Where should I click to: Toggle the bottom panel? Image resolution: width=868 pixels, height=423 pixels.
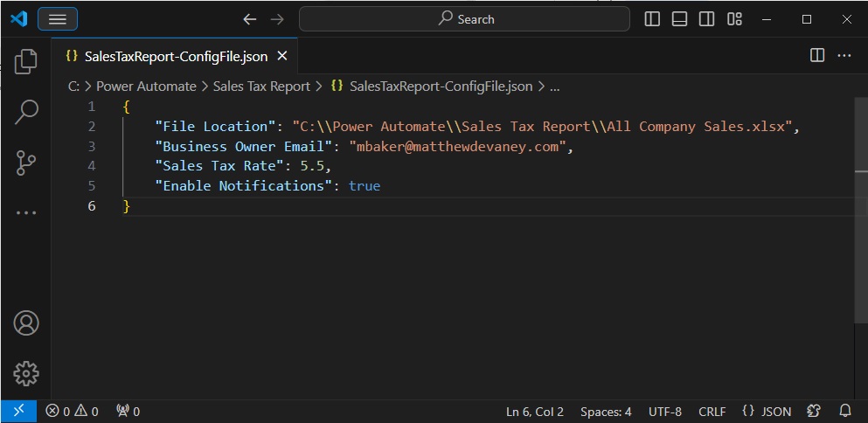(679, 19)
